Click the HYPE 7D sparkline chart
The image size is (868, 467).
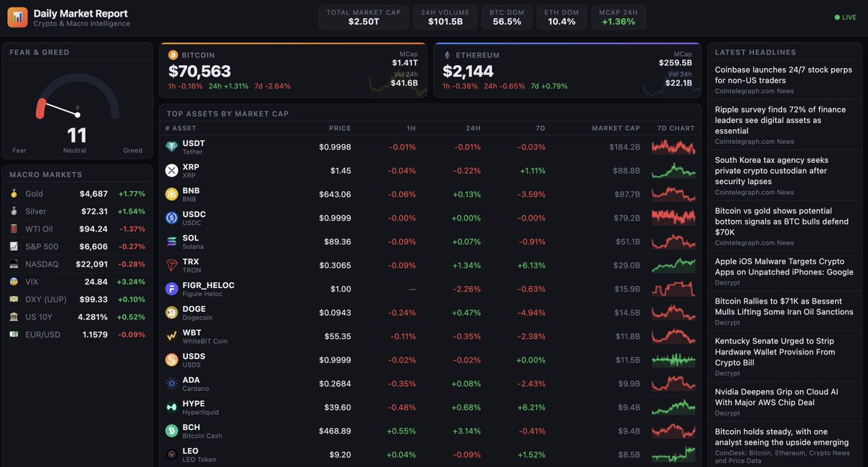pyautogui.click(x=673, y=407)
